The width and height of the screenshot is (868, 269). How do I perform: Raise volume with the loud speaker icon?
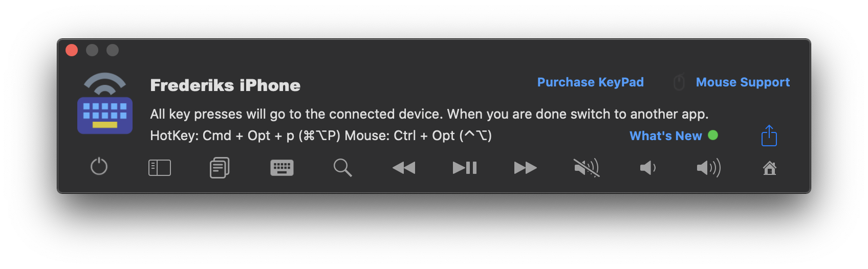click(709, 168)
